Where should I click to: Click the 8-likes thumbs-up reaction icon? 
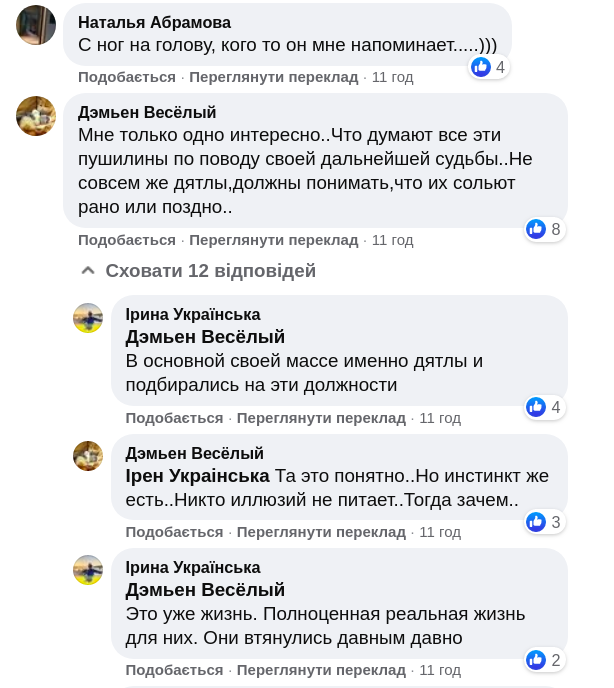537,229
